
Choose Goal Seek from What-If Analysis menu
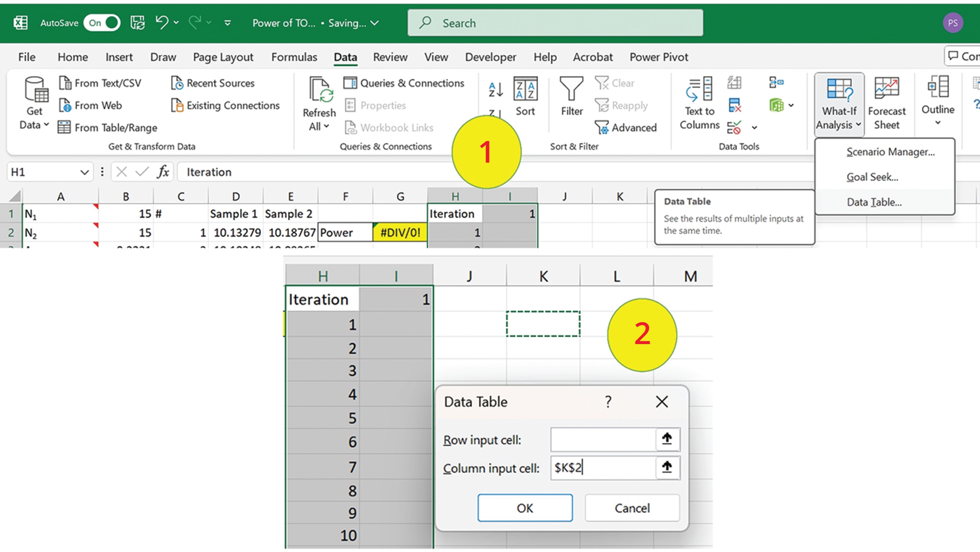(x=872, y=176)
